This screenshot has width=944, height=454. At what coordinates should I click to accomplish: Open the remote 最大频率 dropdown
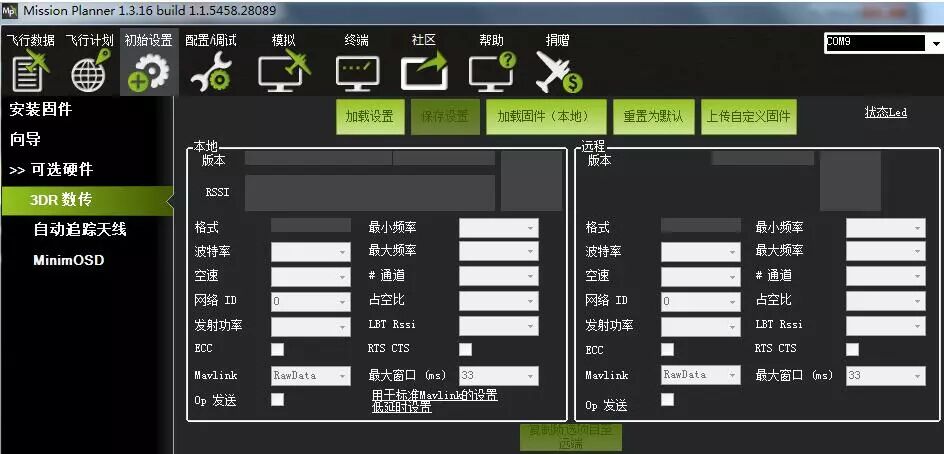(886, 251)
